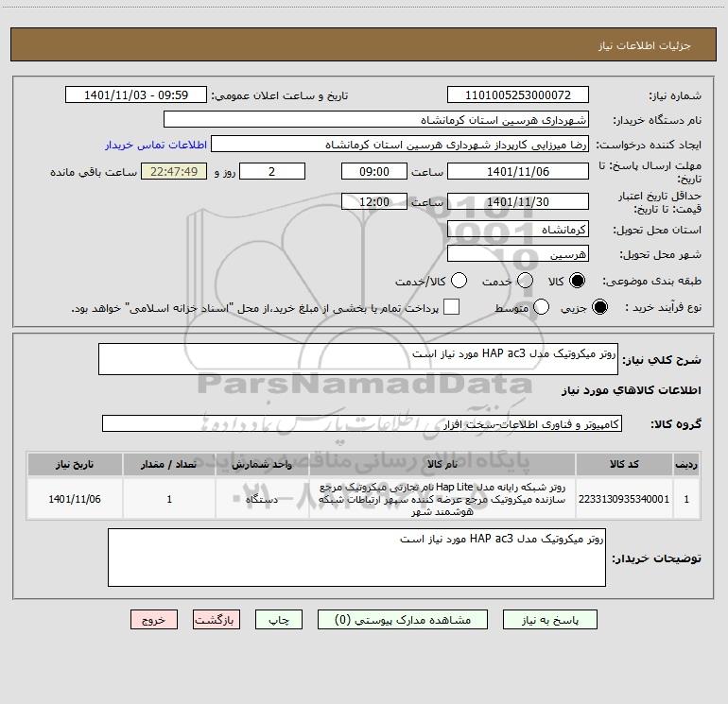Click the ردیف column header
Screen dimensions: 728x704
pyautogui.click(x=686, y=465)
